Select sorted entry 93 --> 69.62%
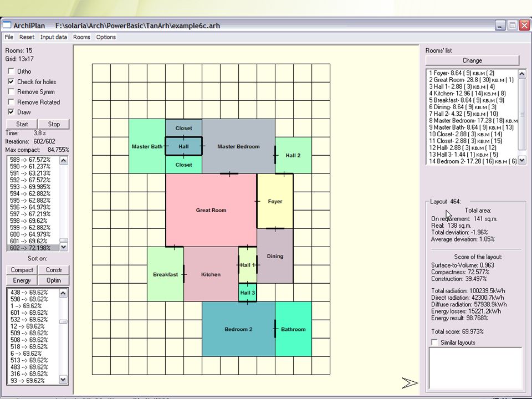The width and height of the screenshot is (532, 399). [33, 381]
